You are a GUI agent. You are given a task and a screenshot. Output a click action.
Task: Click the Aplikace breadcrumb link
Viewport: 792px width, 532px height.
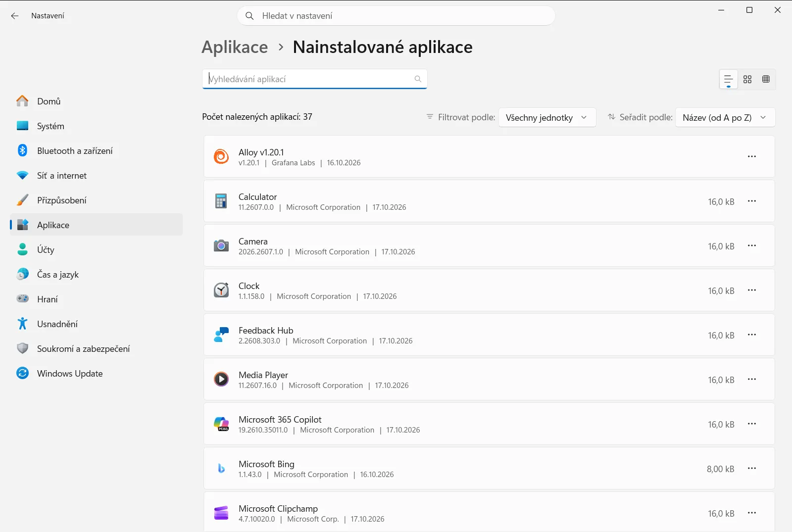tap(235, 47)
